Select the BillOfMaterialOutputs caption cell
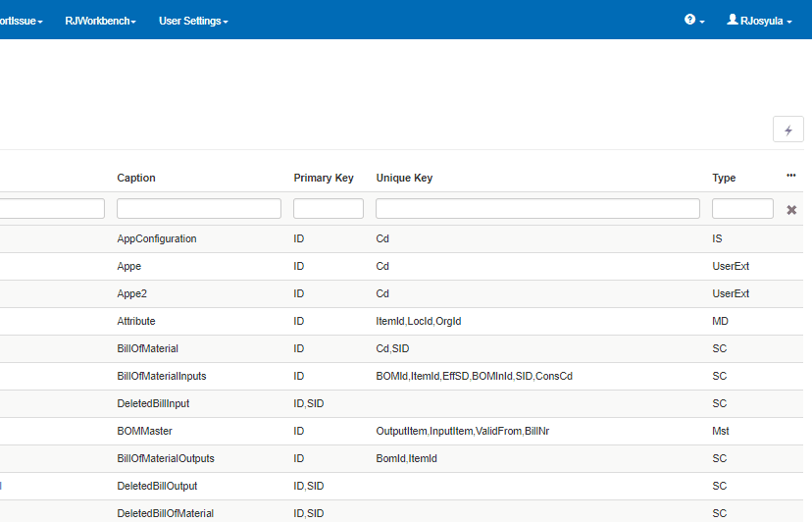 [166, 459]
